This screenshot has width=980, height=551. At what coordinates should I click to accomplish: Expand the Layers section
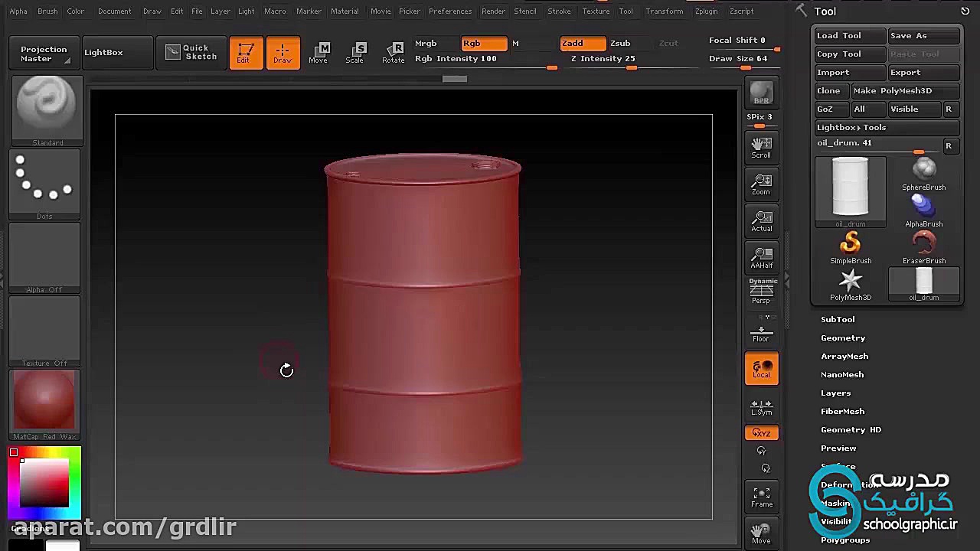pos(836,393)
